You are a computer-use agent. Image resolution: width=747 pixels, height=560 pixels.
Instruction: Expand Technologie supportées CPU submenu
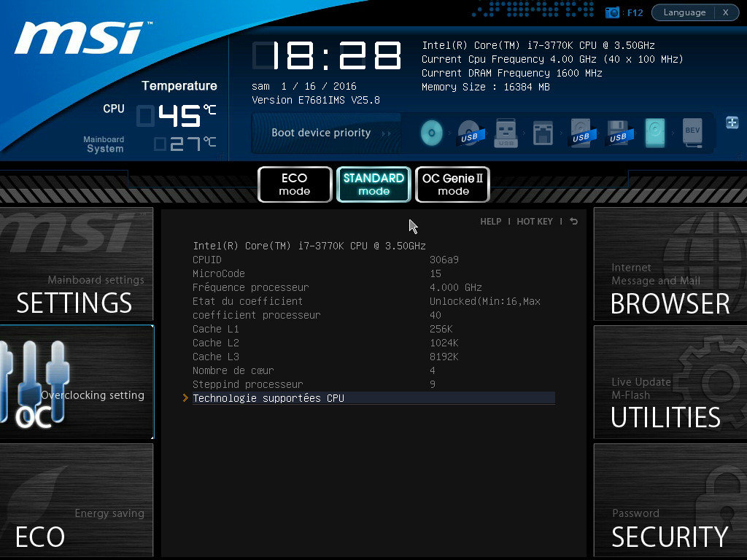click(x=373, y=398)
